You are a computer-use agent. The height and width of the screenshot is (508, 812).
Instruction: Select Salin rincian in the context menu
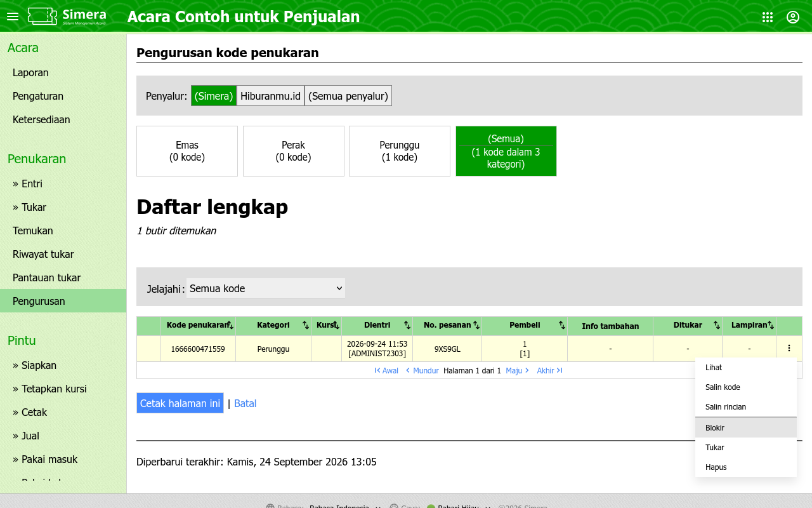click(746, 407)
